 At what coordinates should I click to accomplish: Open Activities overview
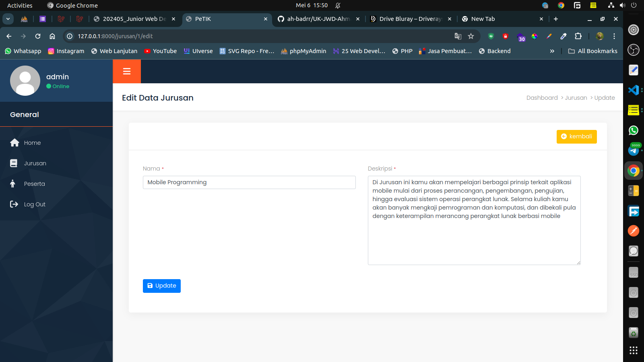(20, 5)
